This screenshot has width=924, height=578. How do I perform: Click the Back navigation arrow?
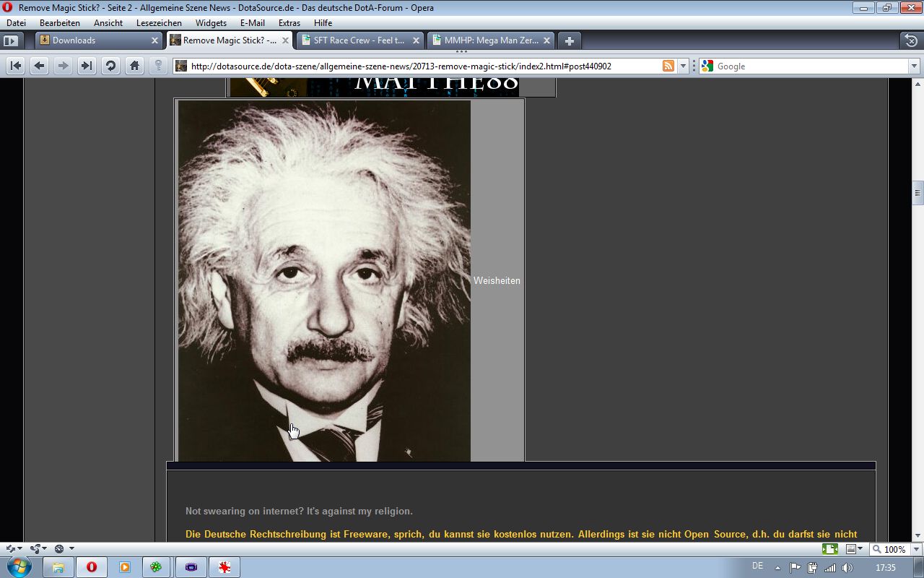40,66
